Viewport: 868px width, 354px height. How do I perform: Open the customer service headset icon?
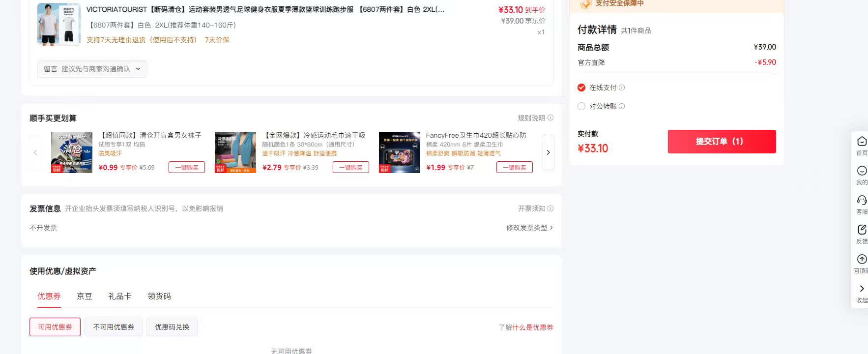(x=862, y=200)
